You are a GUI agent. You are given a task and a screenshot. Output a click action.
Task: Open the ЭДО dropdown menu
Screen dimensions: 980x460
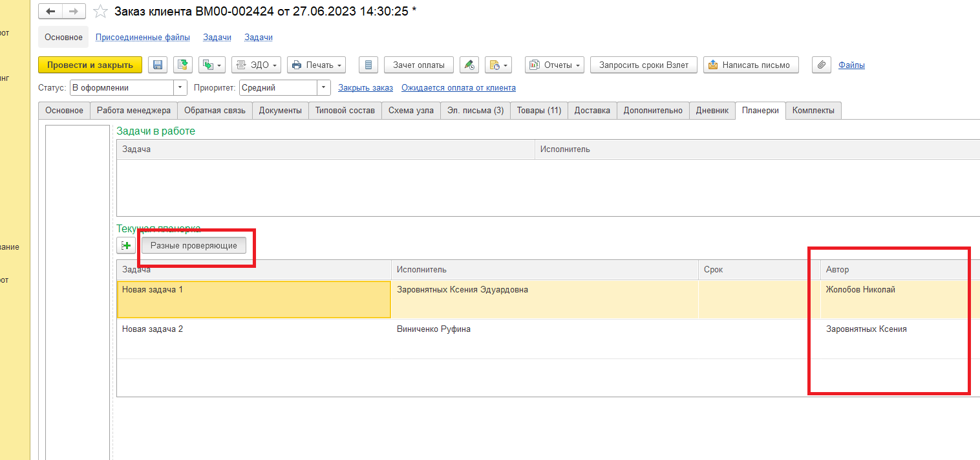pyautogui.click(x=257, y=65)
